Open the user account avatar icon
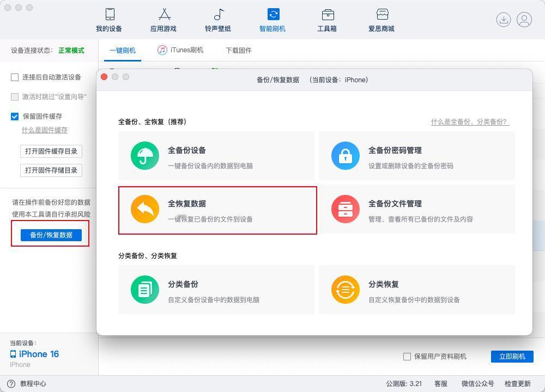This screenshot has width=545, height=392. (x=524, y=20)
